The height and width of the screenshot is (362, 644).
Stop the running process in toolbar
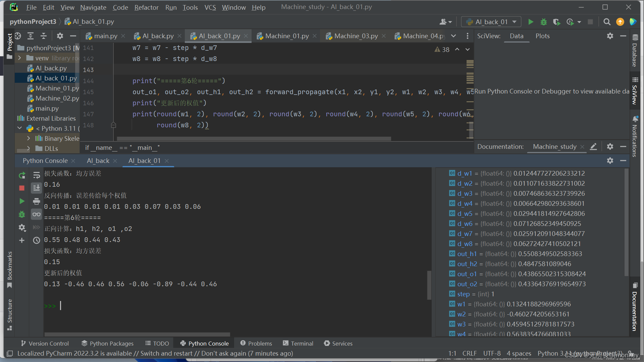[590, 22]
